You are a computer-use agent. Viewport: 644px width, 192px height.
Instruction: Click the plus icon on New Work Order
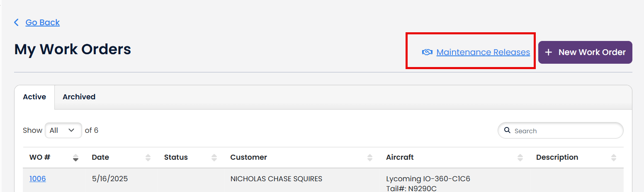click(549, 52)
